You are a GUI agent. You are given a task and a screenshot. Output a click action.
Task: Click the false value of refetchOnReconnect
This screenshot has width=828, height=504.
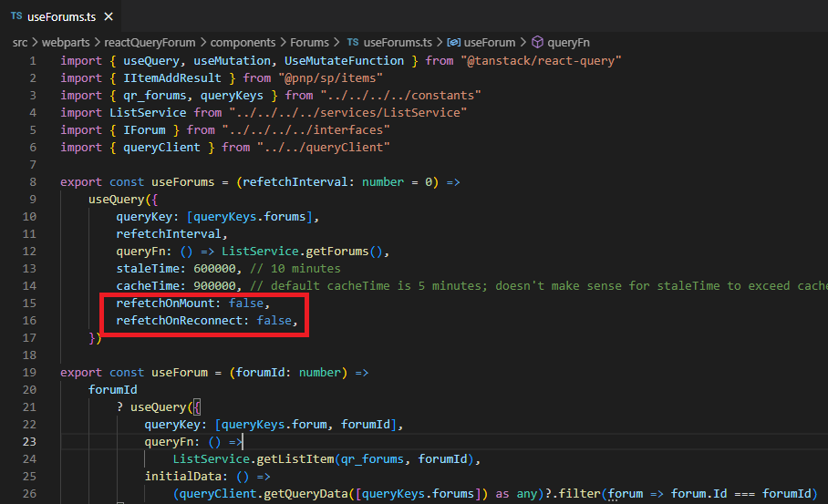click(x=274, y=321)
